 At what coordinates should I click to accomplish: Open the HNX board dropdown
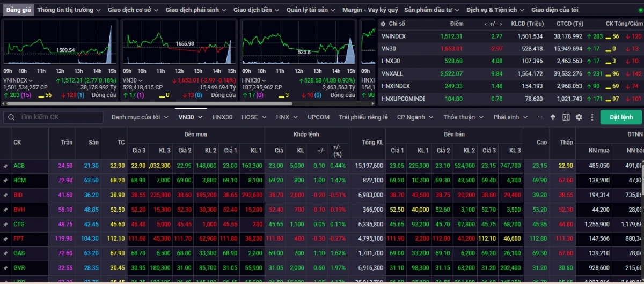pyautogui.click(x=287, y=117)
